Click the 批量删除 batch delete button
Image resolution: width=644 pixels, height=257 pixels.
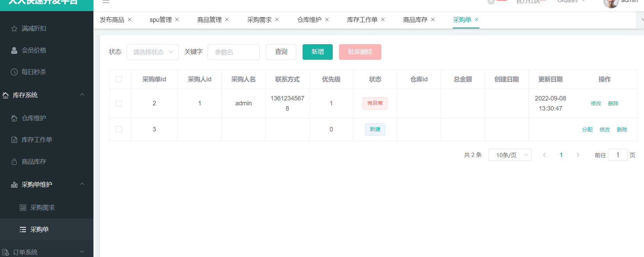(360, 52)
